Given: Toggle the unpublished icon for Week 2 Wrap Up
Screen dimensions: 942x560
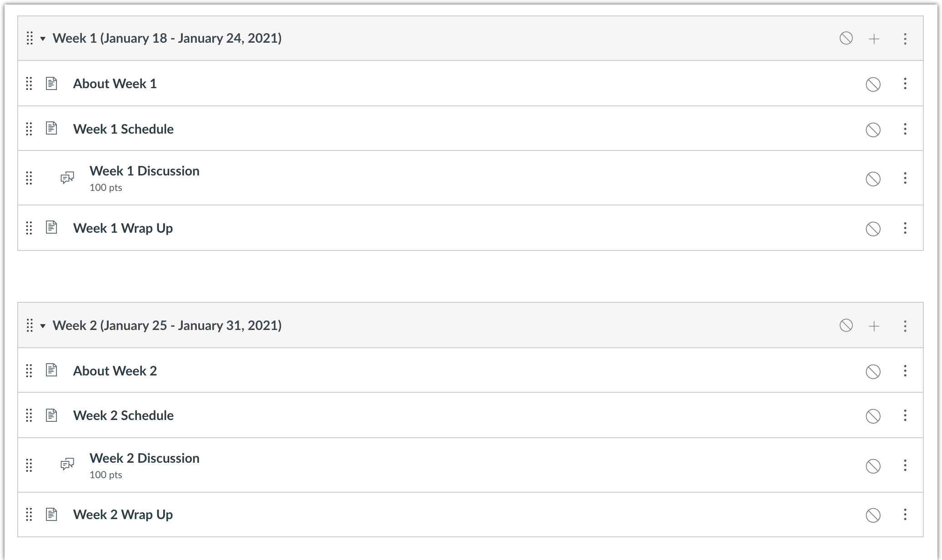Looking at the screenshot, I should click(x=872, y=515).
